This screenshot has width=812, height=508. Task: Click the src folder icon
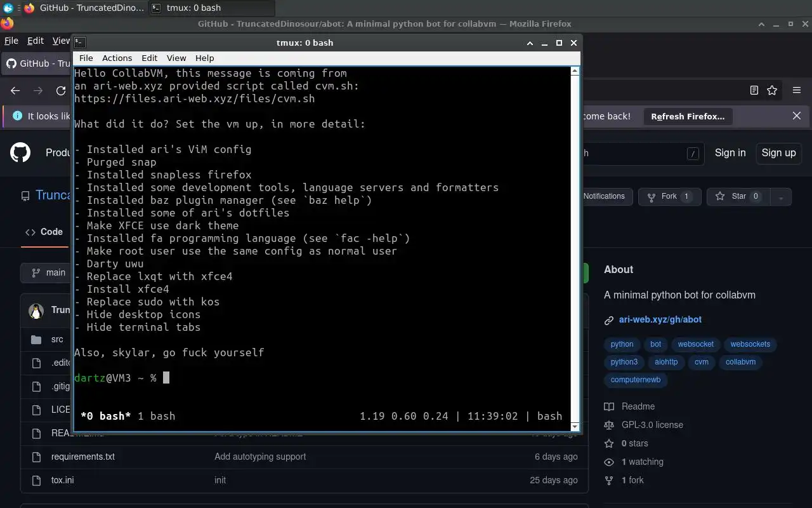click(36, 339)
